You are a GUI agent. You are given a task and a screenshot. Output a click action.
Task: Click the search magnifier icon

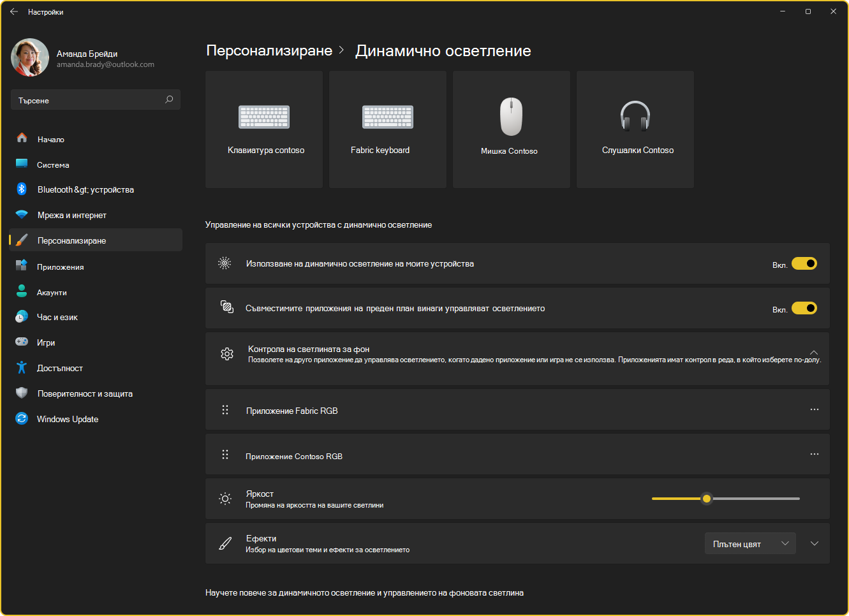[169, 99]
